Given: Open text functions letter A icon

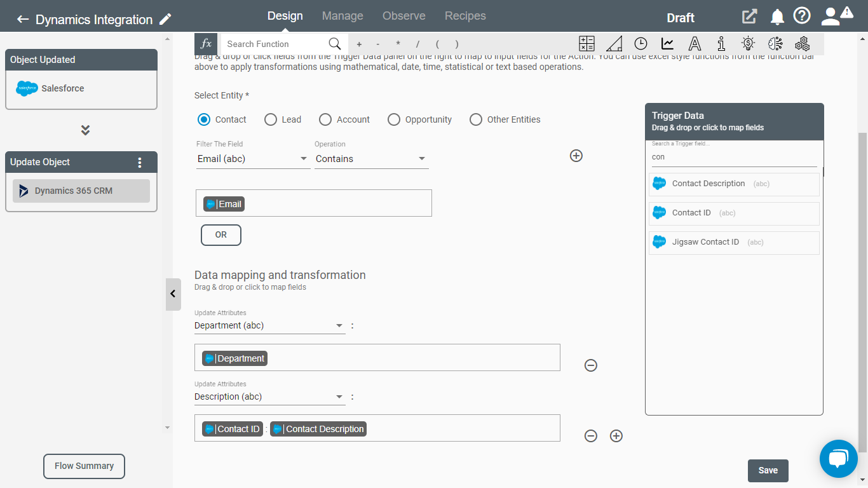Looking at the screenshot, I should pyautogui.click(x=695, y=43).
